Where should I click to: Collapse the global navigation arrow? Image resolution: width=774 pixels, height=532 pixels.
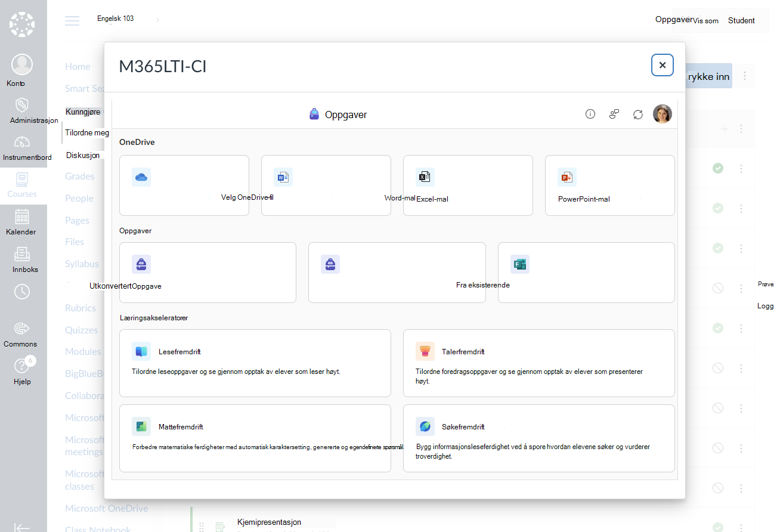coord(22,527)
